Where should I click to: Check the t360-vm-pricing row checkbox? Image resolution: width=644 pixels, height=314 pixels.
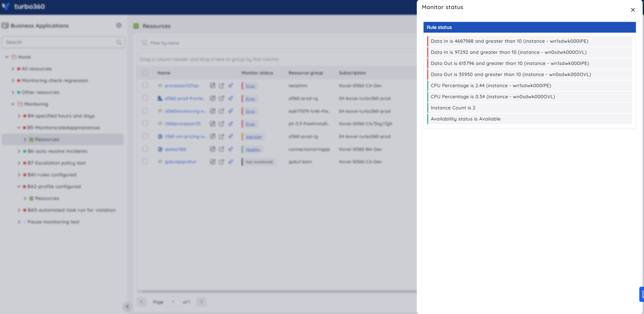pyautogui.click(x=145, y=136)
